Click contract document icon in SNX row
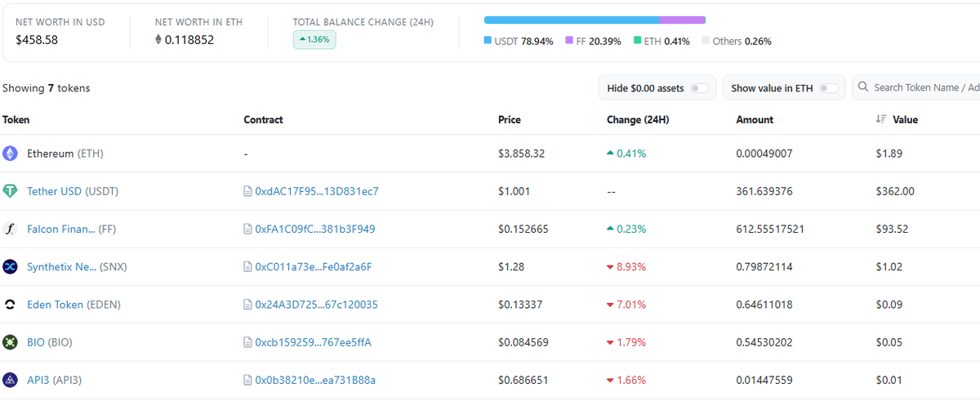Viewport: 980px width, 410px height. [x=247, y=266]
